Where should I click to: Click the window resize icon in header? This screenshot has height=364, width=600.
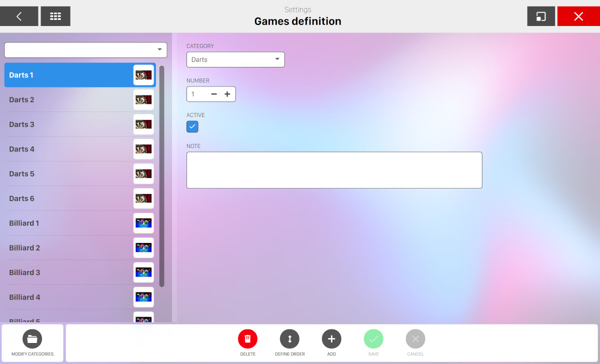pyautogui.click(x=541, y=16)
